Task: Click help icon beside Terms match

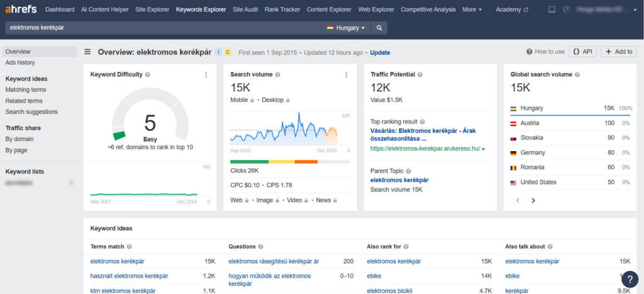Action: (130, 247)
